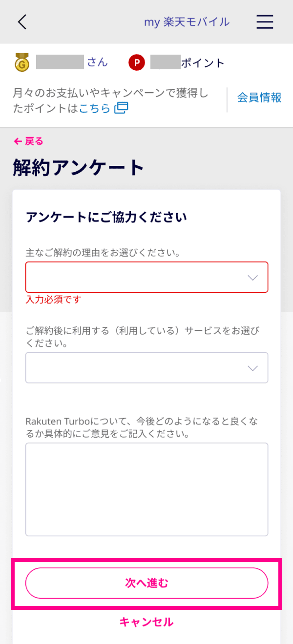
Task: Click the 入力必須です error message
Action: coord(54,300)
